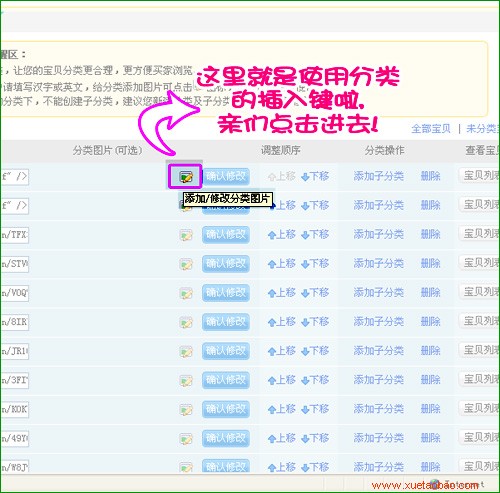Screen dimensions: 500x493
Task: Click the highlighted add/edit category image icon
Action: pyautogui.click(x=186, y=176)
